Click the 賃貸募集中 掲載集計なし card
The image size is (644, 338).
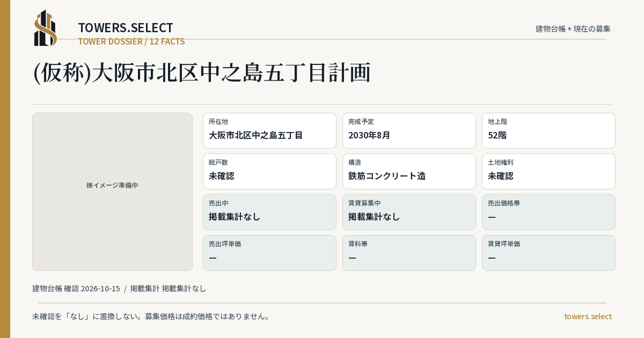(x=409, y=212)
